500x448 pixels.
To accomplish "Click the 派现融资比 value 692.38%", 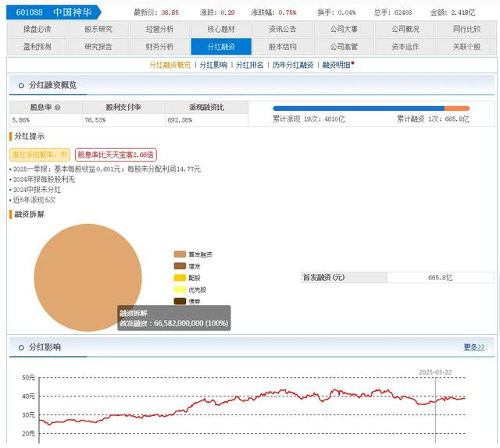I will [180, 120].
